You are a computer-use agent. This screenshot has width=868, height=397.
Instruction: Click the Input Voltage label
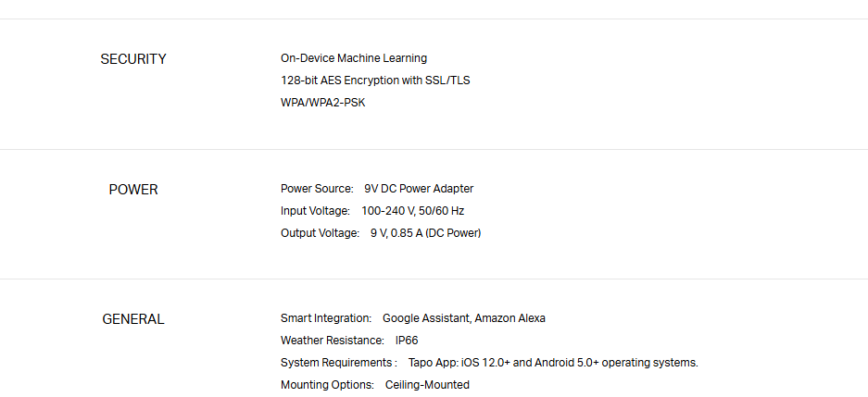tap(315, 211)
